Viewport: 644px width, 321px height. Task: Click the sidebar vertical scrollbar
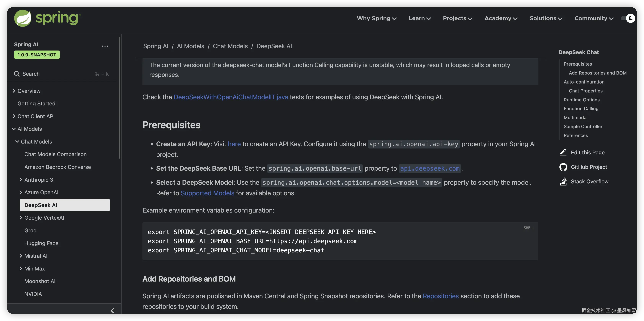coord(119,97)
